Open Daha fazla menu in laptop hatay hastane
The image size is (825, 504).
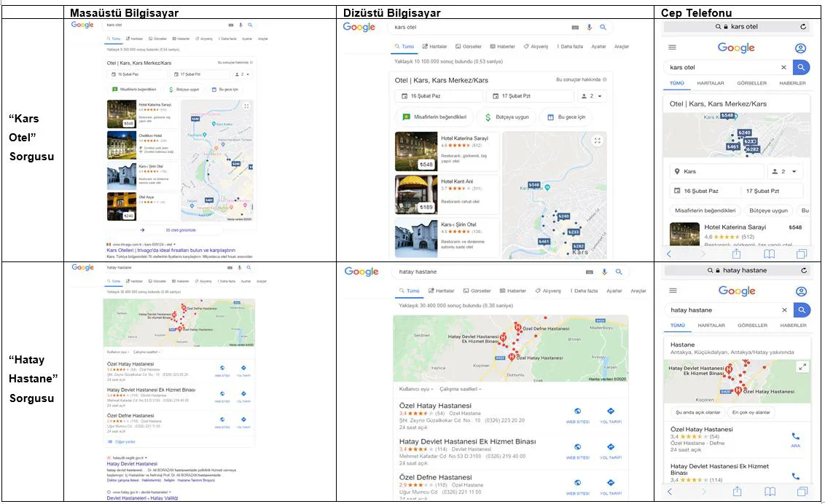(584, 291)
